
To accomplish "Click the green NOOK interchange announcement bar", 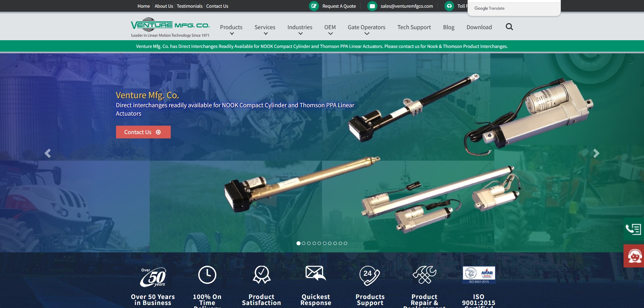I will point(322,46).
